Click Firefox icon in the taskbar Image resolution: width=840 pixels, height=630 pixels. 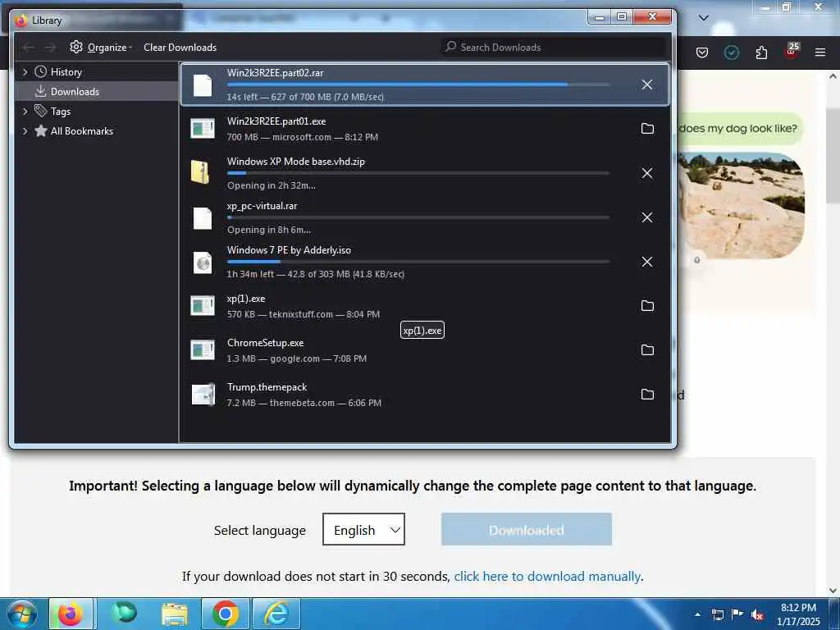click(71, 614)
